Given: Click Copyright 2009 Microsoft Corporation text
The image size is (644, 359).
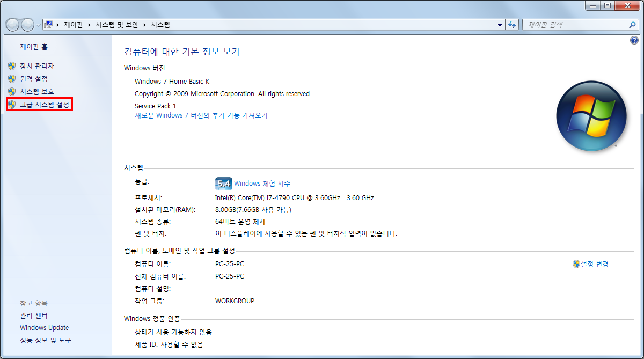Looking at the screenshot, I should point(223,94).
